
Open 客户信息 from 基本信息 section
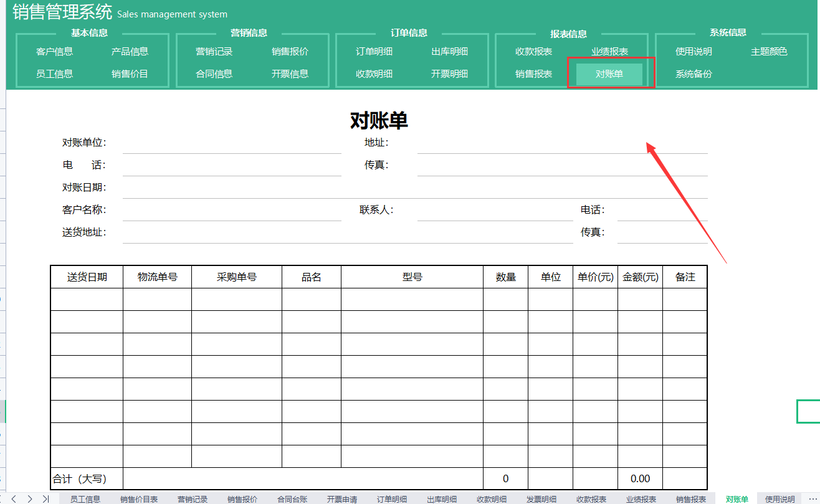point(54,52)
